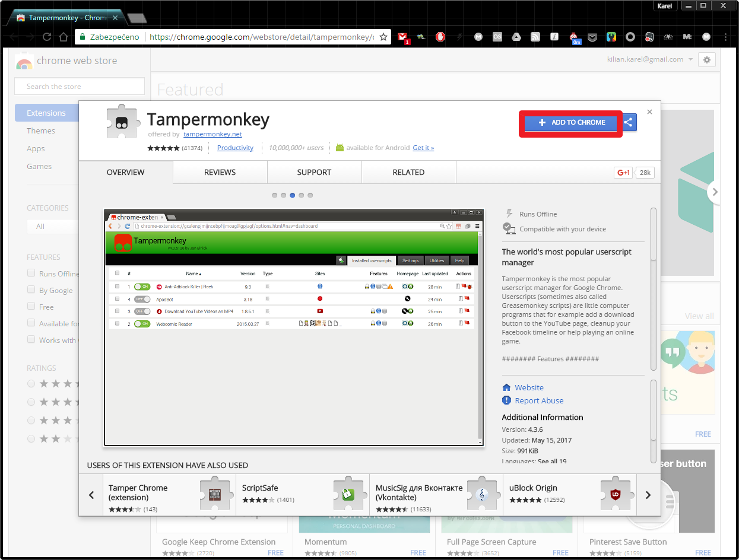Show next related extensions with right chevron
The width and height of the screenshot is (739, 560).
coord(648,495)
